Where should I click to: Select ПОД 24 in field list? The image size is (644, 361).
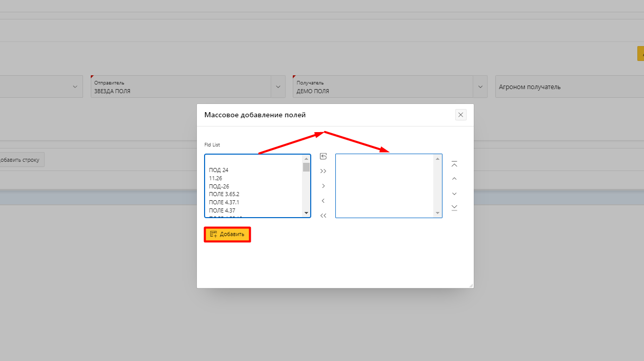click(x=218, y=170)
